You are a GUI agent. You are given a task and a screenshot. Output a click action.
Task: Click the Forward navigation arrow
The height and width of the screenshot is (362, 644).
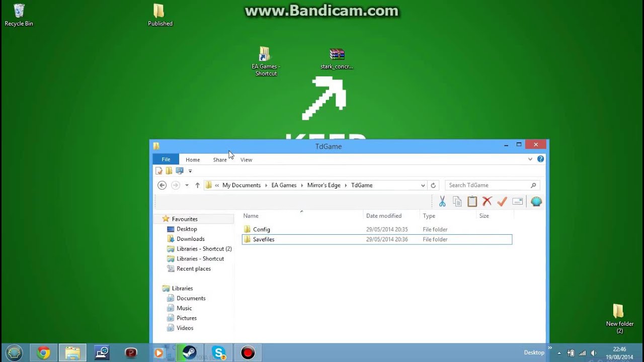point(175,185)
